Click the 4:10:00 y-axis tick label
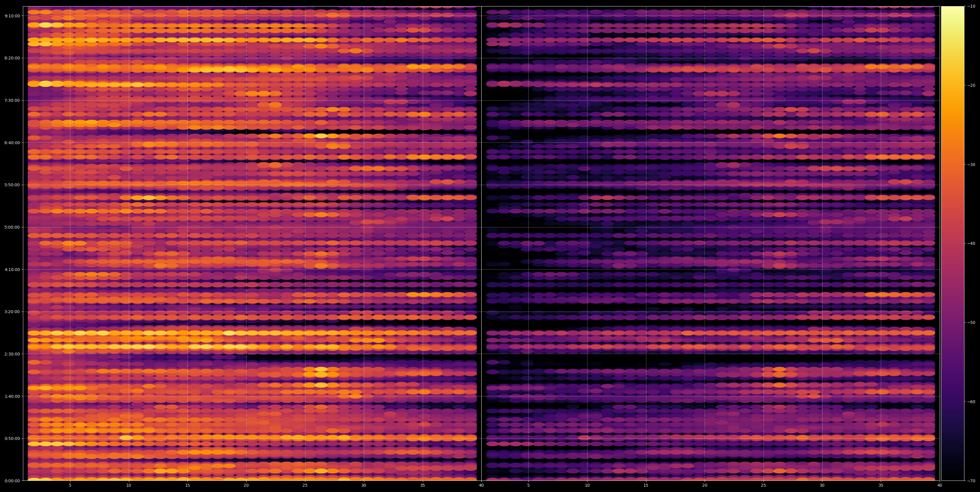This screenshot has height=492, width=980. [x=12, y=270]
